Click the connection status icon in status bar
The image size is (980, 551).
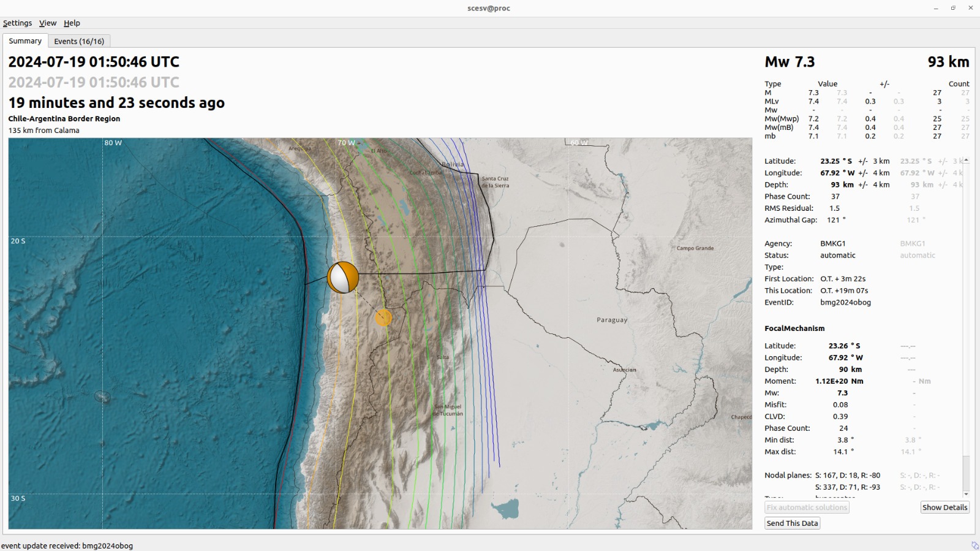pyautogui.click(x=974, y=545)
